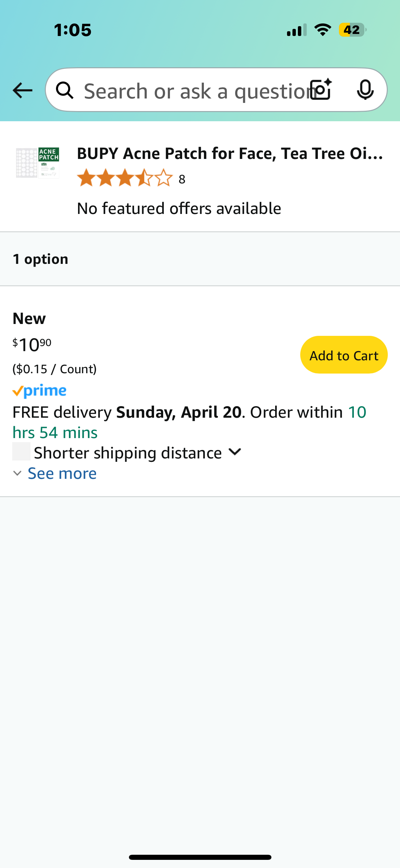
Task: Add the acne patch to cart
Action: pos(343,355)
